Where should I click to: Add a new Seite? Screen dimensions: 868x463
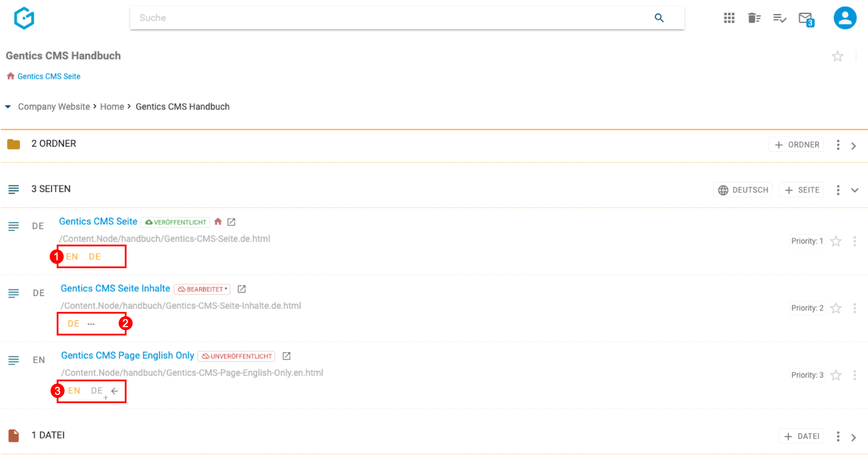801,190
